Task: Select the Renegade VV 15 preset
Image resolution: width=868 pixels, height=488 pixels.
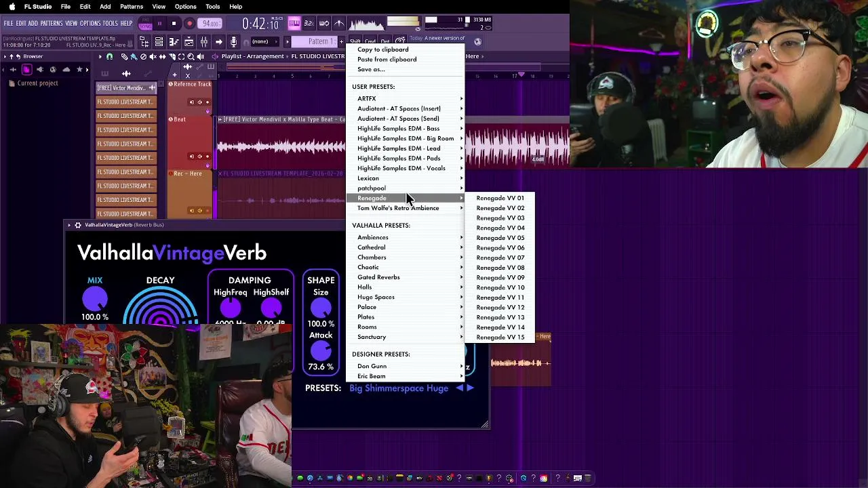Action: (500, 337)
